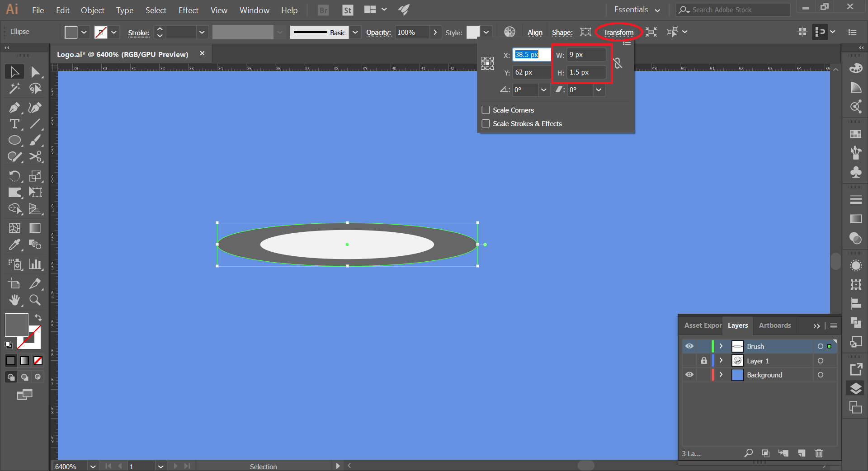
Task: Toggle target circle on Brush layer
Action: click(821, 346)
